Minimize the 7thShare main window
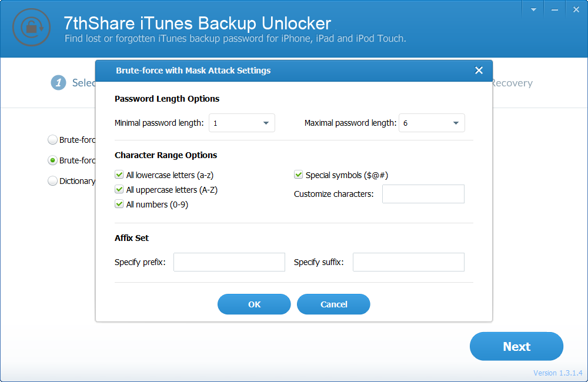Viewport: 588px width, 382px height. pyautogui.click(x=554, y=10)
